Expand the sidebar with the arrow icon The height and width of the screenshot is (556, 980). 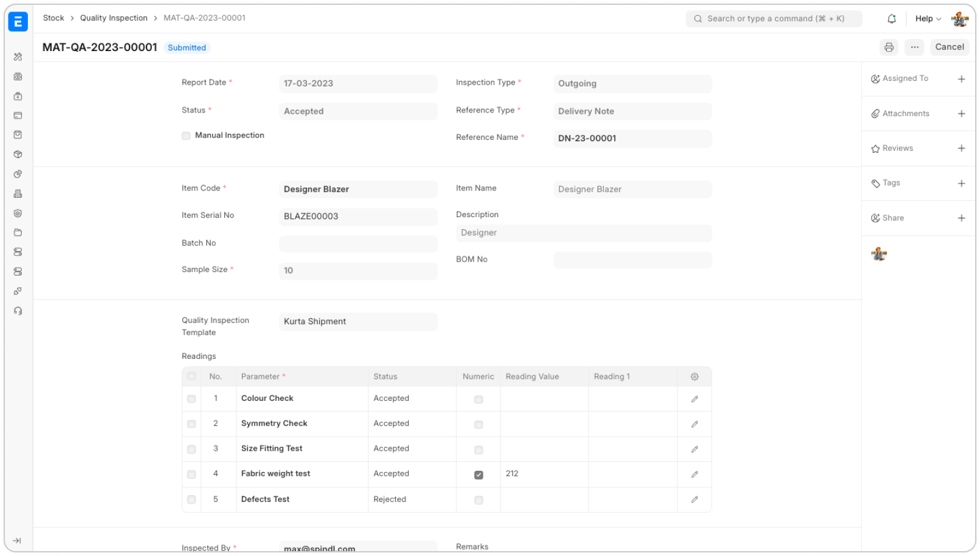click(x=17, y=541)
